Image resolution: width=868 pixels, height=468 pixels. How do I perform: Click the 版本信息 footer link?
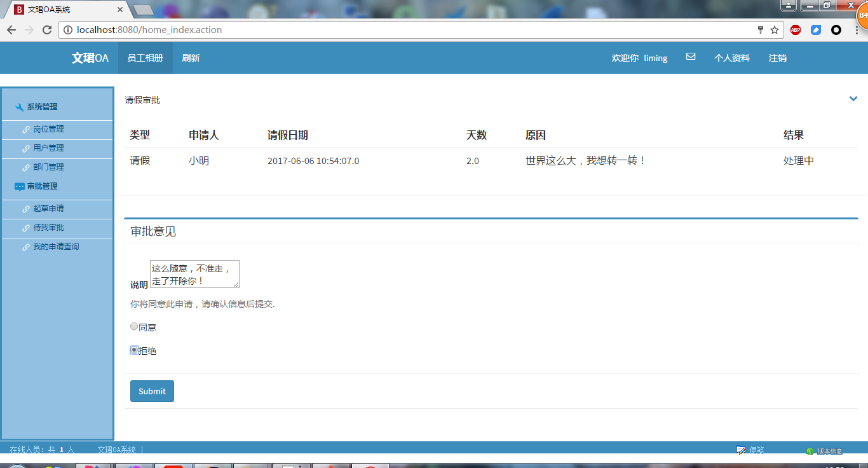click(x=830, y=451)
